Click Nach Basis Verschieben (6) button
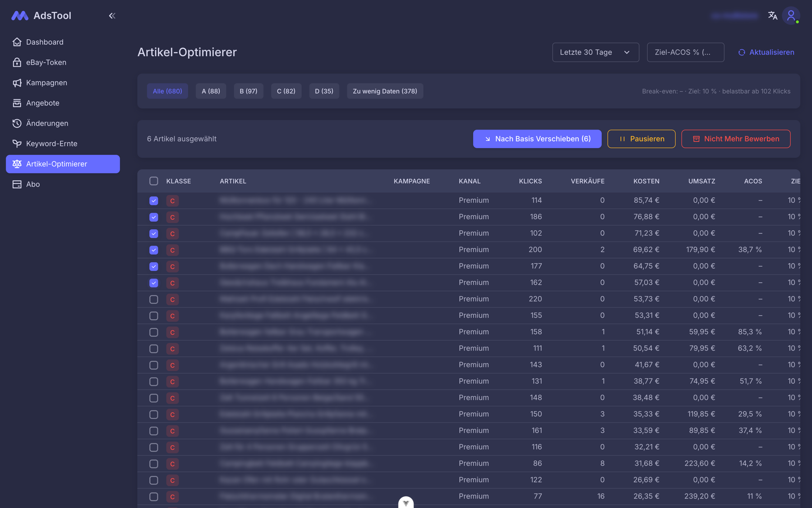Viewport: 812px width, 508px height. pyautogui.click(x=537, y=139)
